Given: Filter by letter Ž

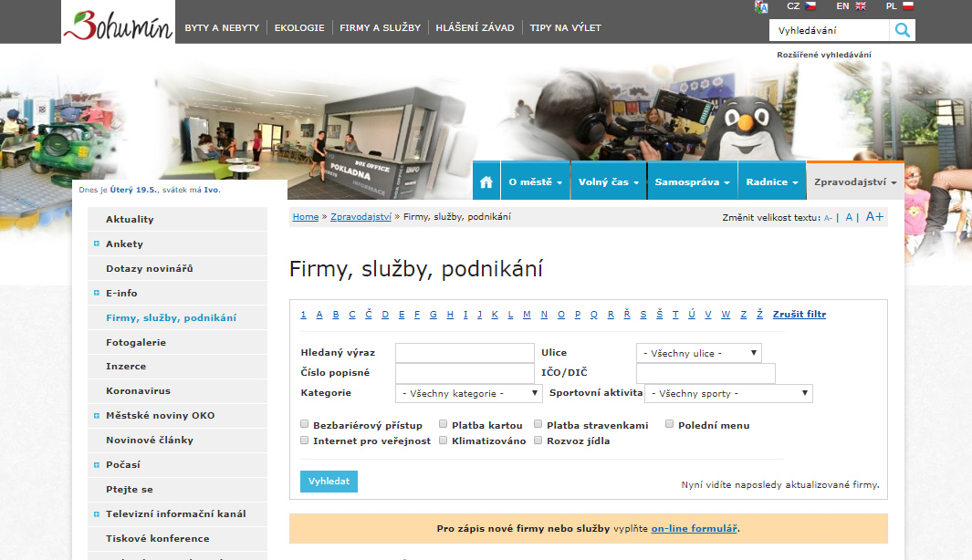Looking at the screenshot, I should point(759,314).
